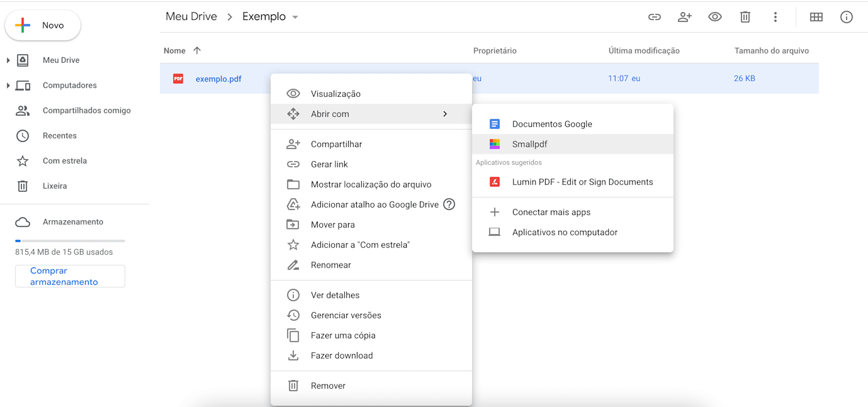Click the help question mark icon next to the shortcut option
This screenshot has height=407, width=868.
tap(449, 204)
